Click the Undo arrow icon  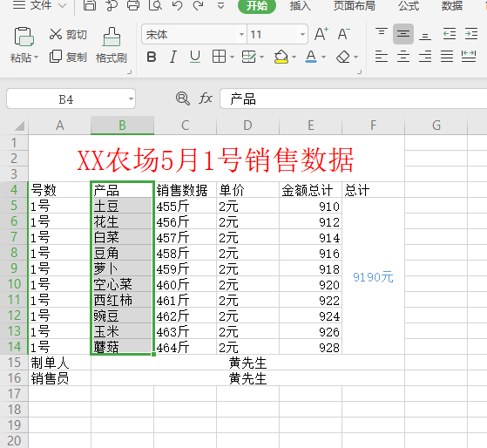tap(177, 5)
